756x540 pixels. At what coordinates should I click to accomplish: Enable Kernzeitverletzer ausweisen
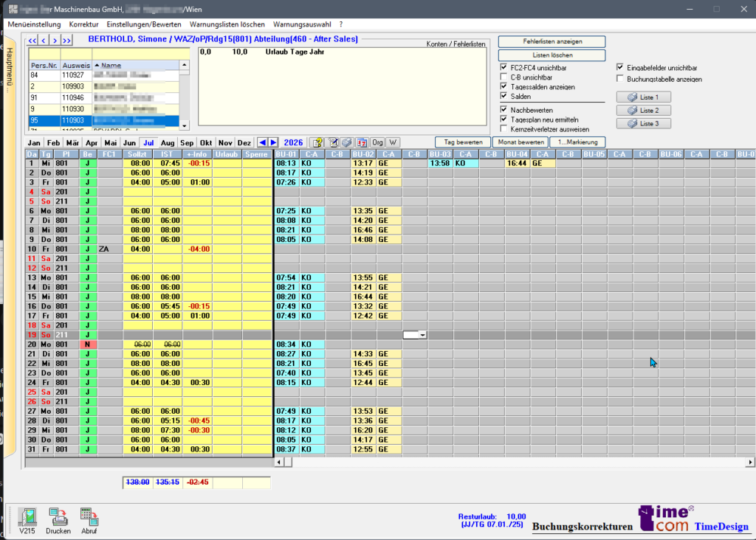tap(504, 129)
